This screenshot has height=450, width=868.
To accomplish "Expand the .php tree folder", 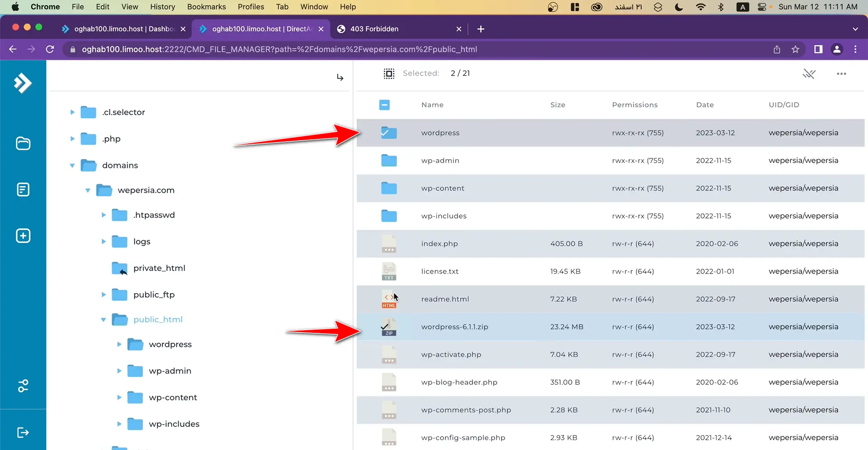I will tap(72, 139).
